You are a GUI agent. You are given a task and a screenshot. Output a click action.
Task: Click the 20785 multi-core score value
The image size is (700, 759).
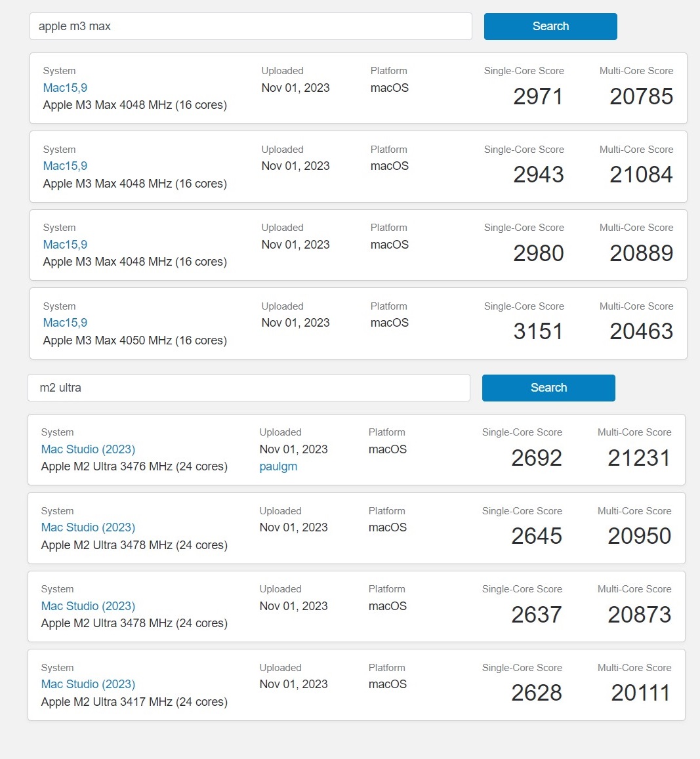(x=641, y=96)
